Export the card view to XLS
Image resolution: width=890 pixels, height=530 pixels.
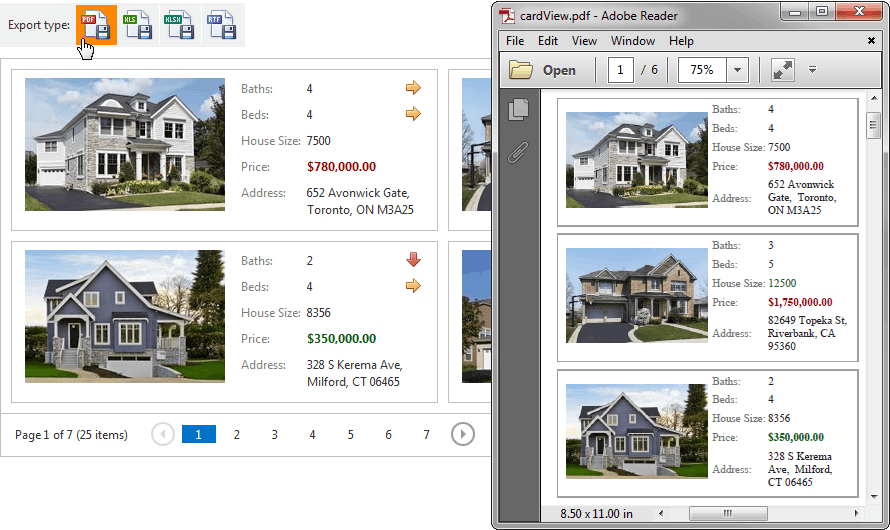138,25
